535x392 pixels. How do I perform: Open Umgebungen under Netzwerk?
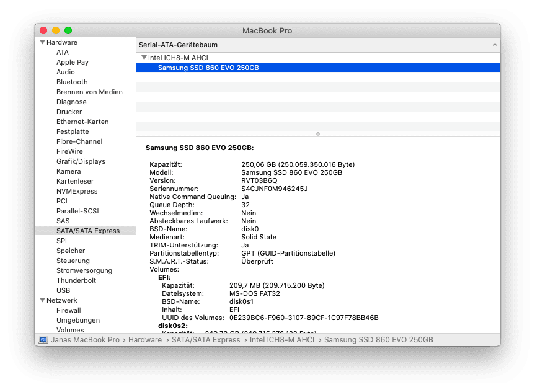pos(78,320)
